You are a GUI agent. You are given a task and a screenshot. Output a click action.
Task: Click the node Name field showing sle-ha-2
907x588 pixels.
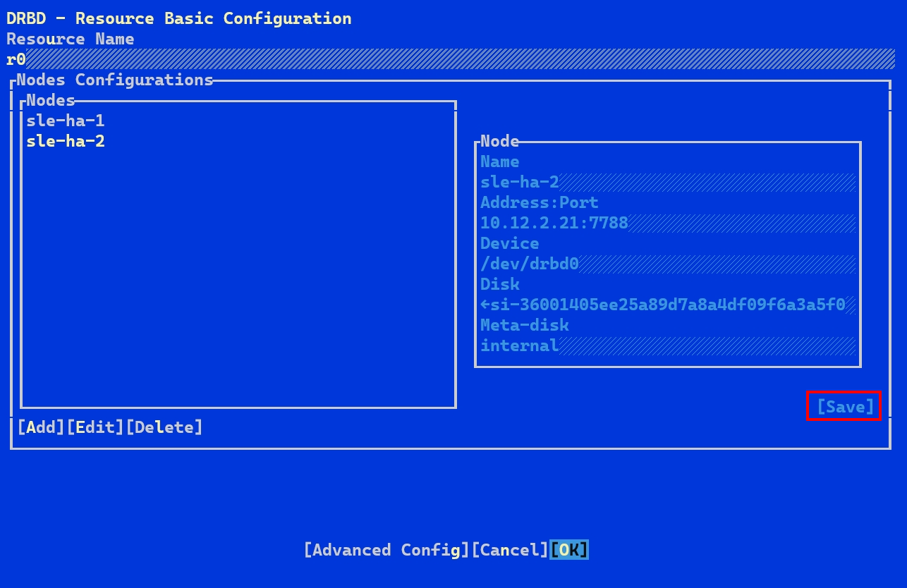[668, 183]
